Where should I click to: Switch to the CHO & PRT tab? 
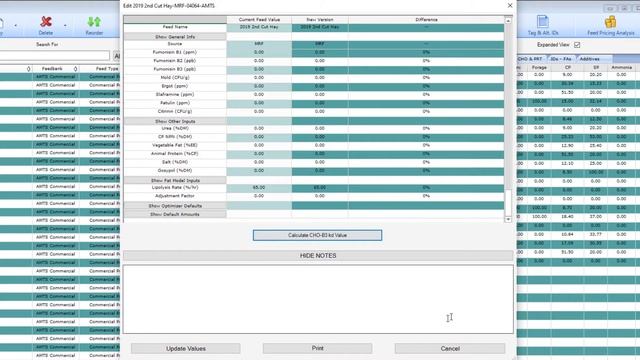point(530,59)
